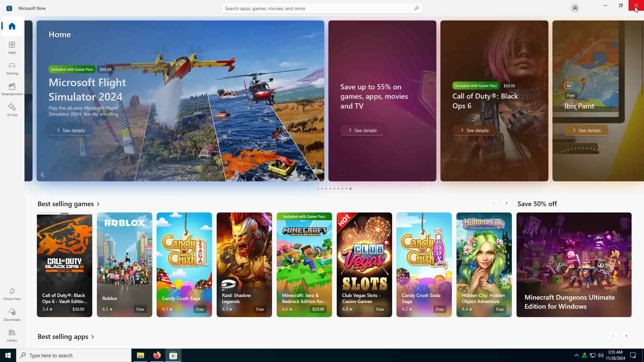This screenshot has height=362, width=644.
Task: Select the last carousel page dot
Action: tap(351, 189)
